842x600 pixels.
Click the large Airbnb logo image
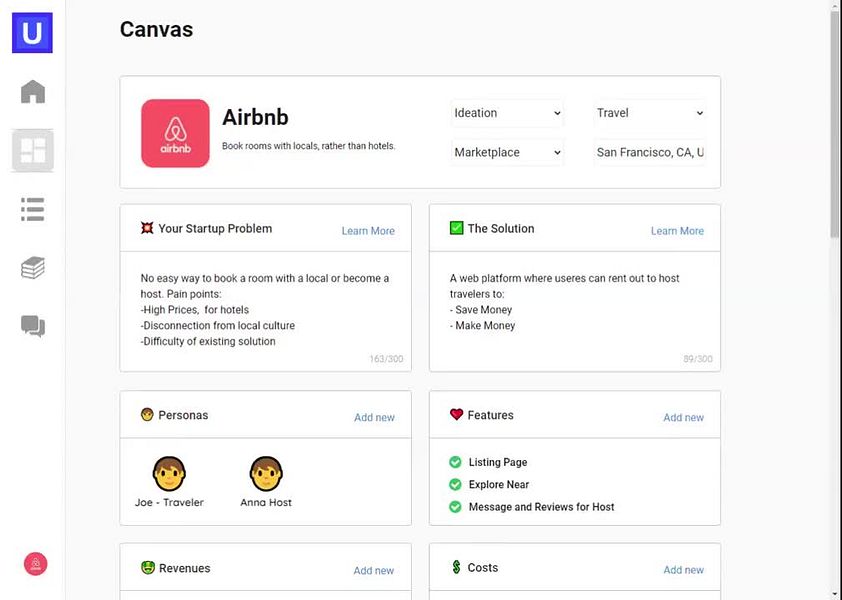click(175, 133)
